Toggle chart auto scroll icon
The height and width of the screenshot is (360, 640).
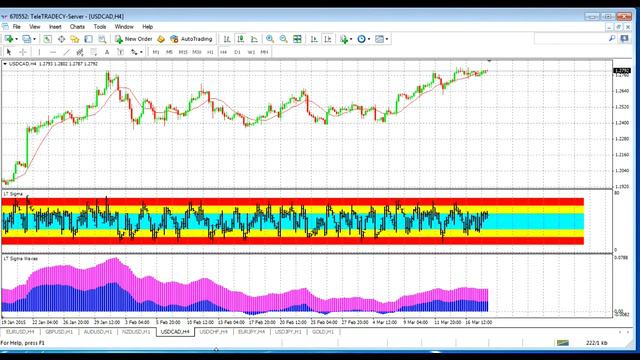tap(314, 39)
